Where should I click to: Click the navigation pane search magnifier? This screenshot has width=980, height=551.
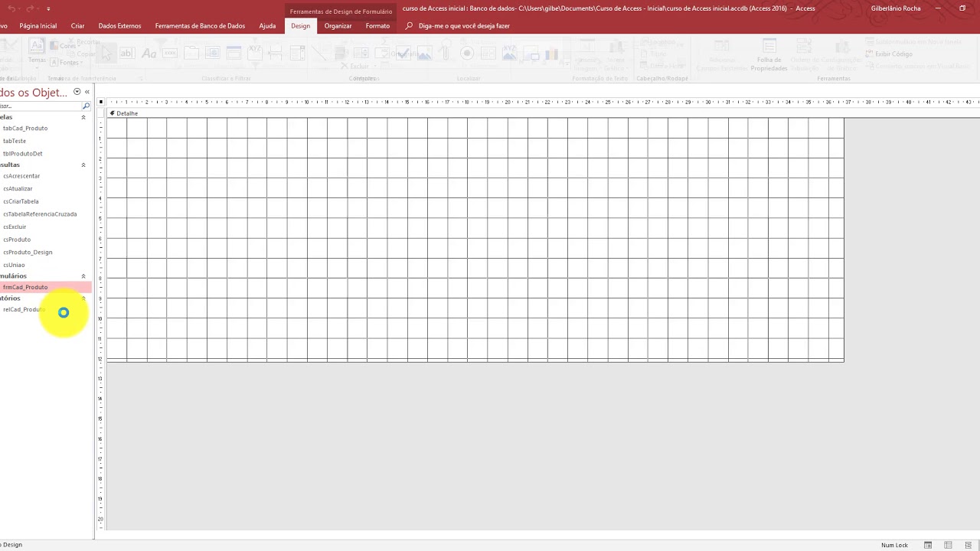tap(86, 106)
